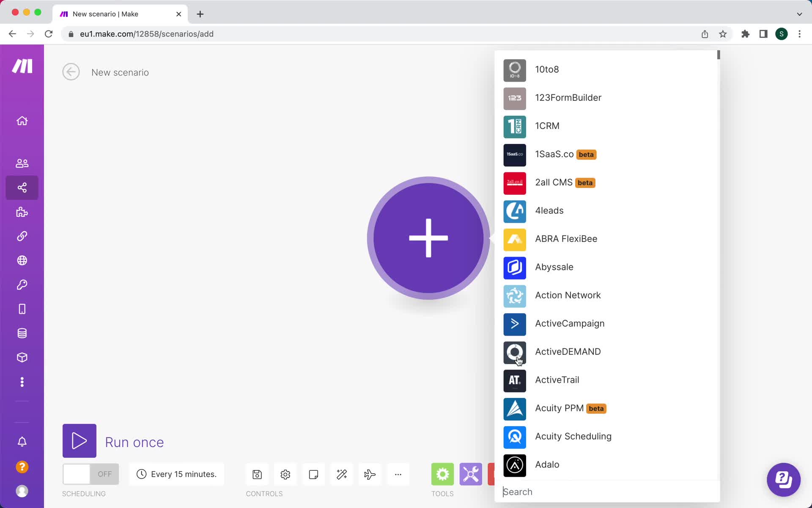Open the Notifications bell icon
Screen dimensions: 812x508
[x=22, y=442]
